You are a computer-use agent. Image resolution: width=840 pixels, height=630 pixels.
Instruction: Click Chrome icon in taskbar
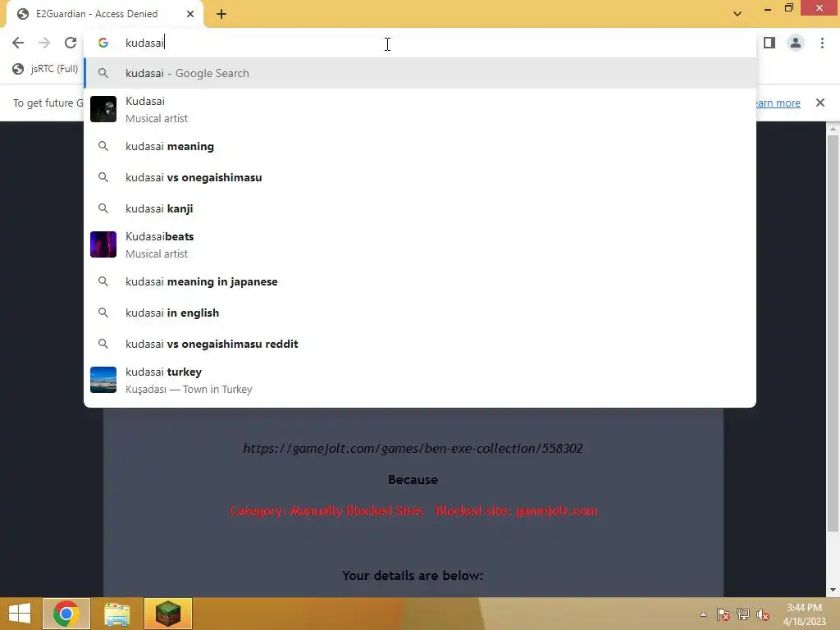[66, 614]
